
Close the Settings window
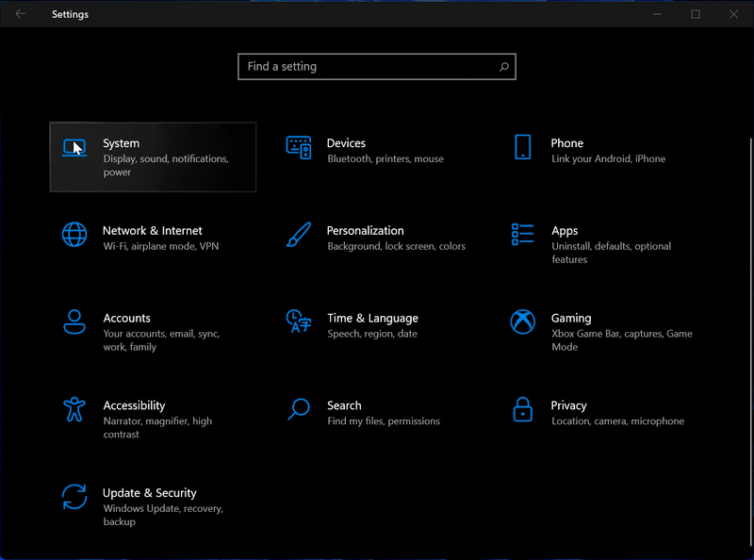pos(733,14)
